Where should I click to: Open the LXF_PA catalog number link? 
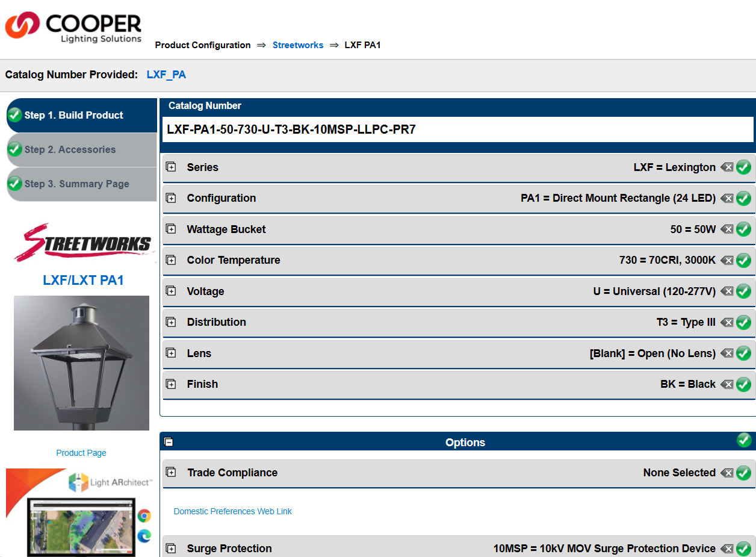[166, 75]
